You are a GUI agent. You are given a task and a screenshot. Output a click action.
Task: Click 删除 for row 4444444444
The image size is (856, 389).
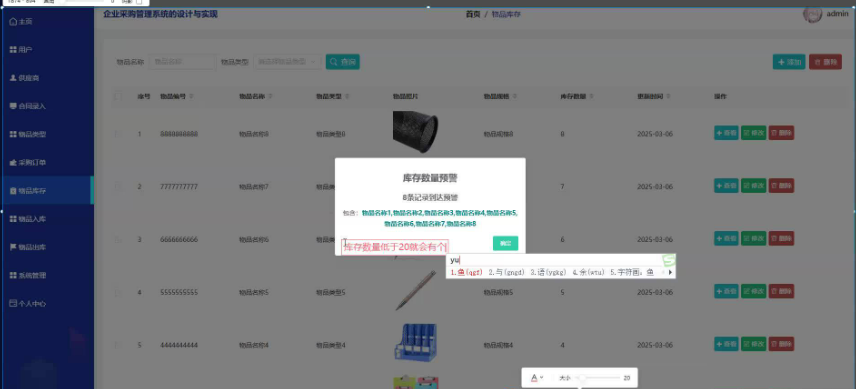coord(781,344)
